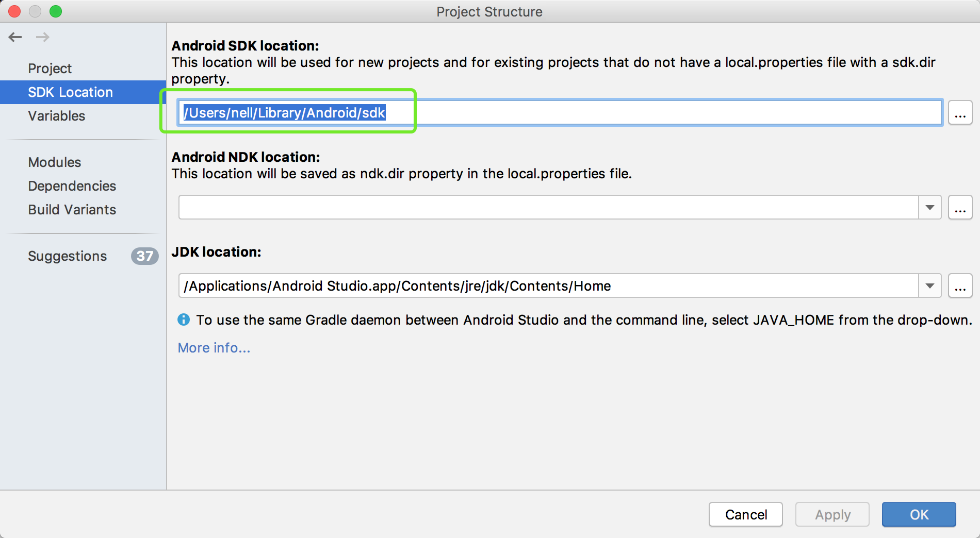Click the Cancel button

point(746,514)
